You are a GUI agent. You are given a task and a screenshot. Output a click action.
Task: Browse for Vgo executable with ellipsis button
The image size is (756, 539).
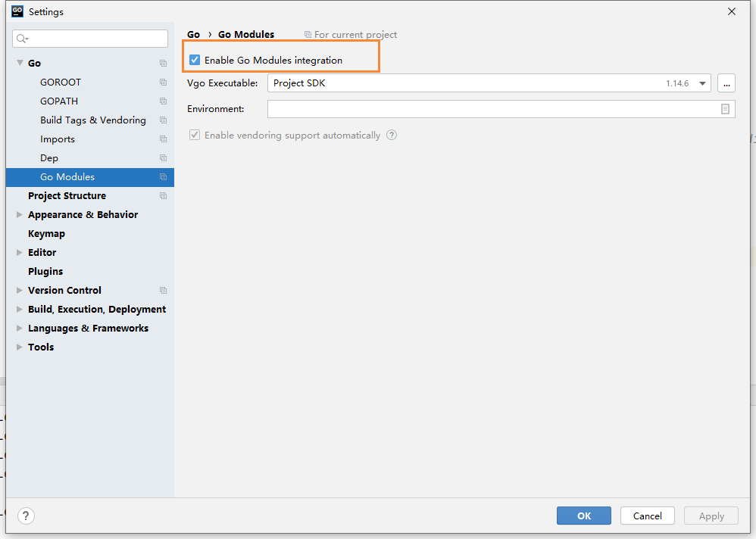pos(726,83)
